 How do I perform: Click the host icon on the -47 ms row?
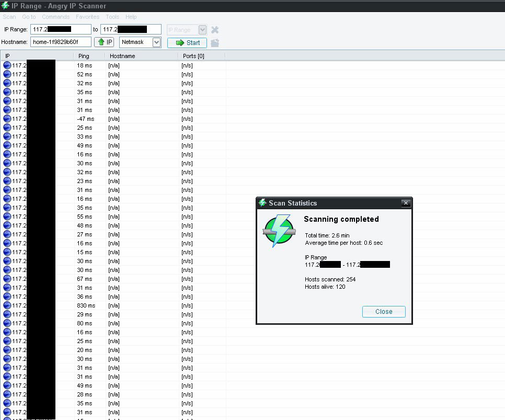pyautogui.click(x=7, y=119)
